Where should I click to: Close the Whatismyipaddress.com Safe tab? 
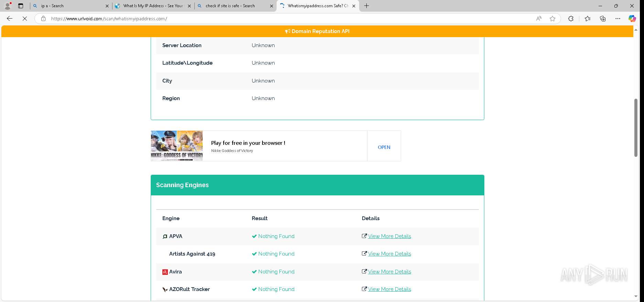point(354,6)
